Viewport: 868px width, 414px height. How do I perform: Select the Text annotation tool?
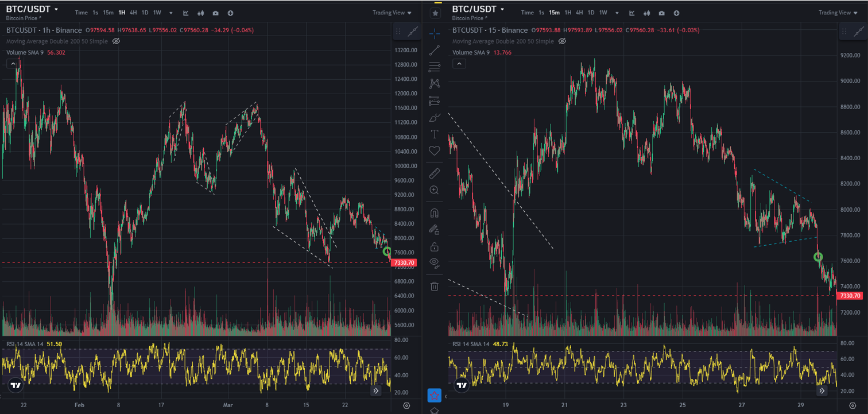[x=435, y=134]
